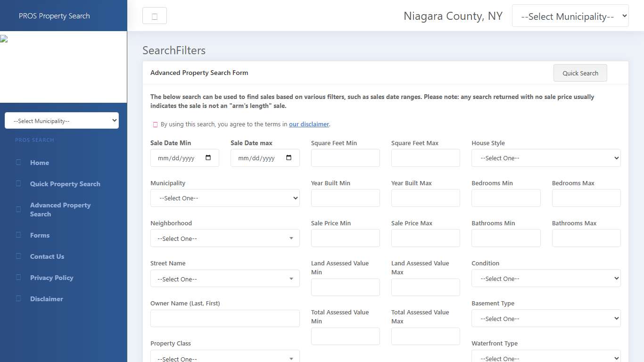Click the Disclaimer icon in the sidebar
Image resolution: width=644 pixels, height=362 pixels.
point(19,299)
